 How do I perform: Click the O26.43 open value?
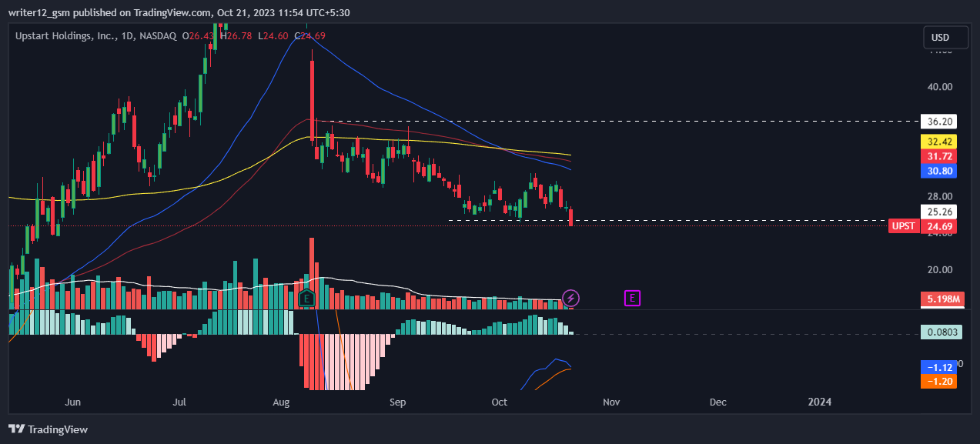point(199,35)
